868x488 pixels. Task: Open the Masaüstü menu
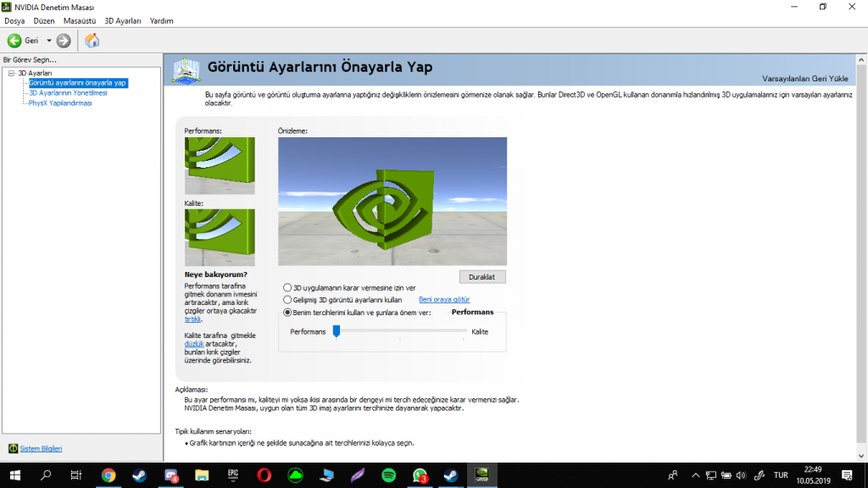(79, 21)
